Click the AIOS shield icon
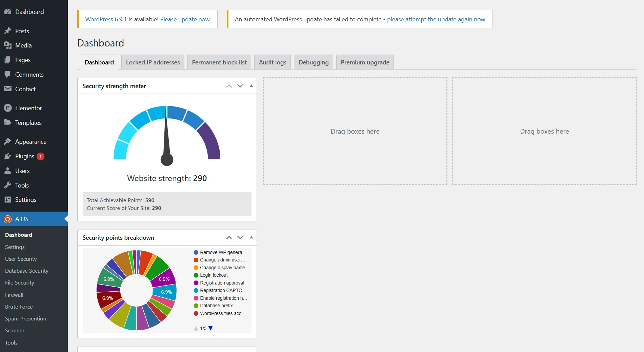 click(x=7, y=219)
